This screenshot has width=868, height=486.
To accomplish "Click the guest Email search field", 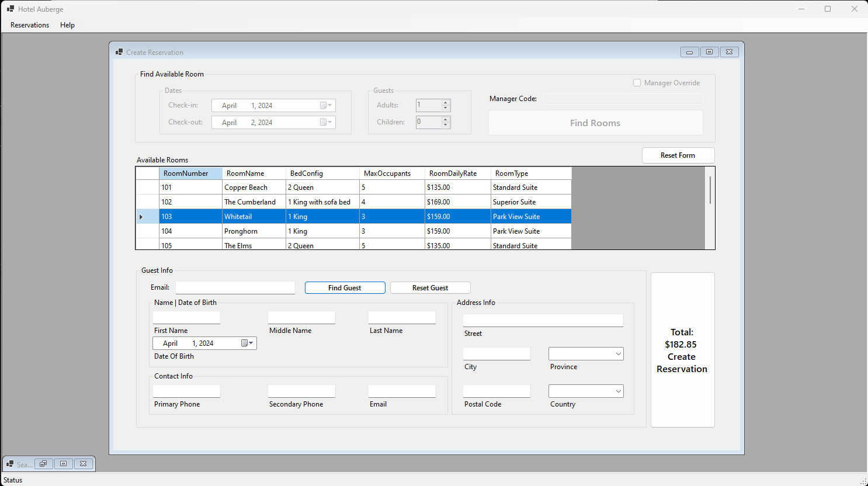I will (x=235, y=287).
